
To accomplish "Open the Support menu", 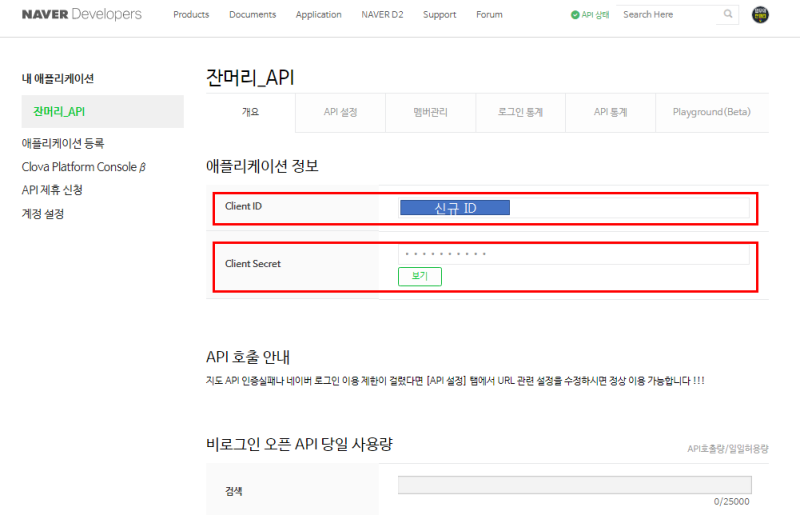I will pyautogui.click(x=439, y=15).
